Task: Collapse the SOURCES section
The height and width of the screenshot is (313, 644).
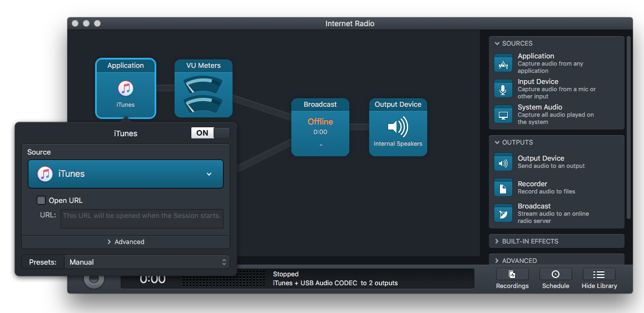Action: pyautogui.click(x=497, y=43)
